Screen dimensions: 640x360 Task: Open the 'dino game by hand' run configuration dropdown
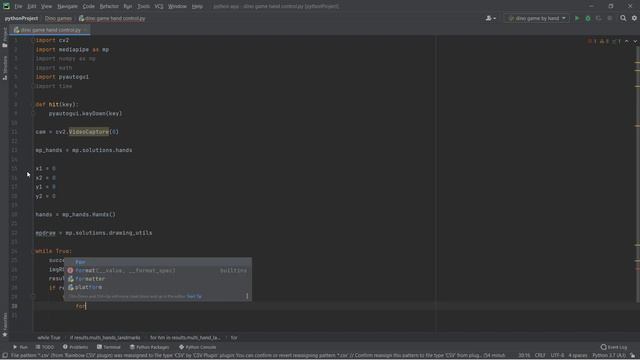point(536,18)
